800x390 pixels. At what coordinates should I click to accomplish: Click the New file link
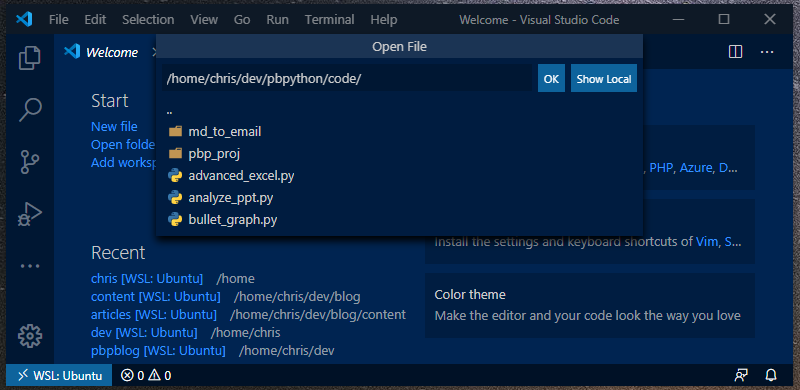tap(114, 126)
